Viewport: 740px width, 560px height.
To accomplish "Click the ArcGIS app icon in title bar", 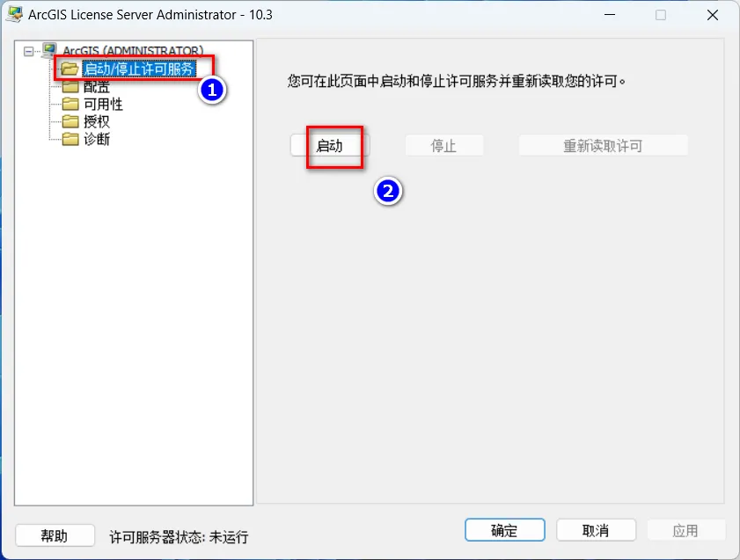I will [15, 15].
